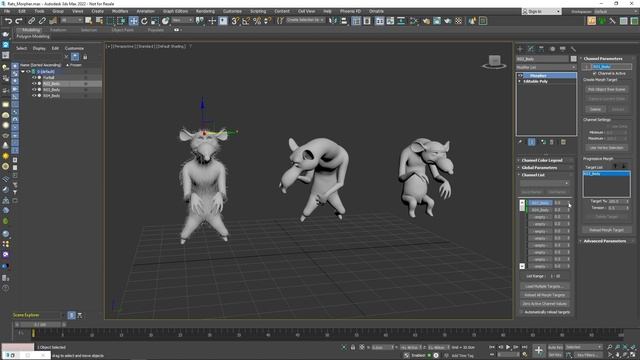
Task: Click the Play Animation button
Action: pyautogui.click(x=508, y=347)
